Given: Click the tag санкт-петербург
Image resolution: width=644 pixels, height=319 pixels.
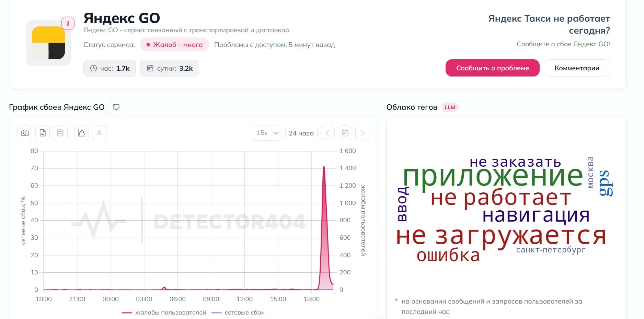Looking at the screenshot, I should coord(551,250).
